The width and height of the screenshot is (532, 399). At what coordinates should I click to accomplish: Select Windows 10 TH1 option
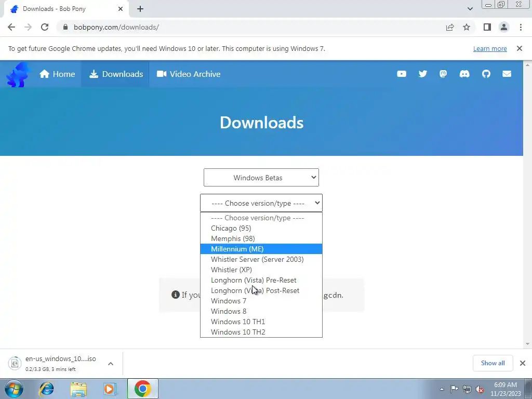pyautogui.click(x=261, y=322)
